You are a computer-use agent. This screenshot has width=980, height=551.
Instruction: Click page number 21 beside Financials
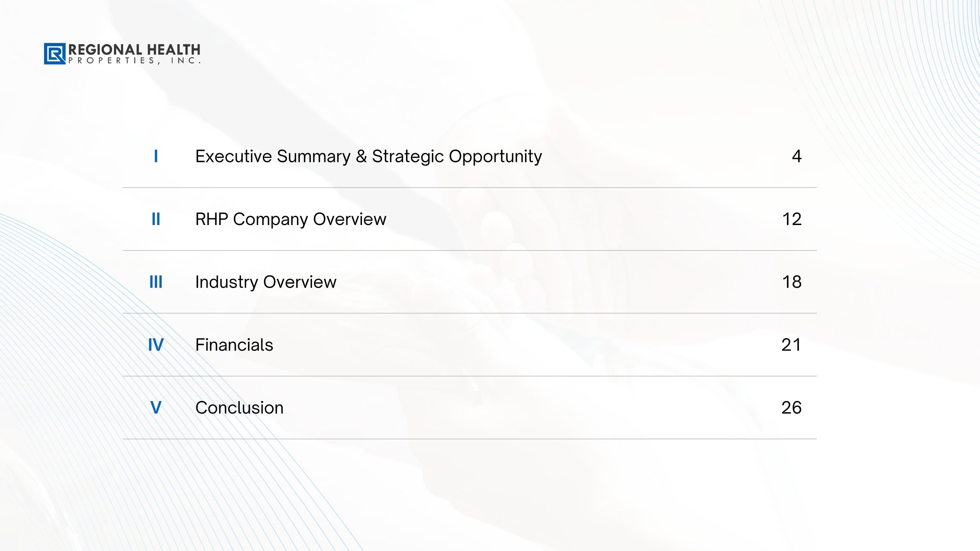[791, 345]
